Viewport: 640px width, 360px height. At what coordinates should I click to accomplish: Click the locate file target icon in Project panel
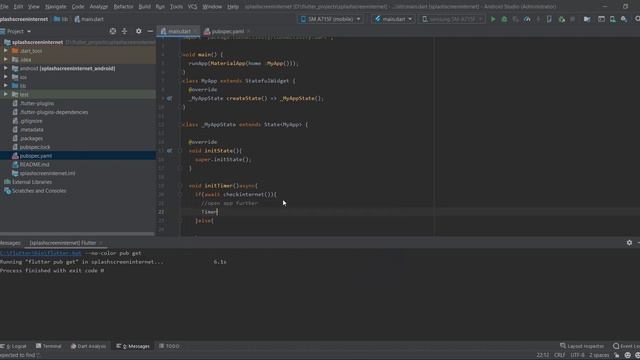click(x=113, y=31)
